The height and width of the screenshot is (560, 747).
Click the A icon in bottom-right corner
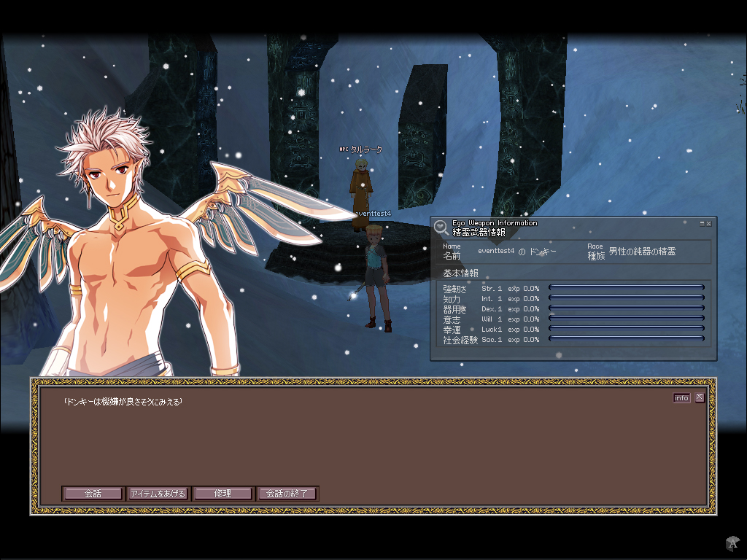(x=732, y=543)
